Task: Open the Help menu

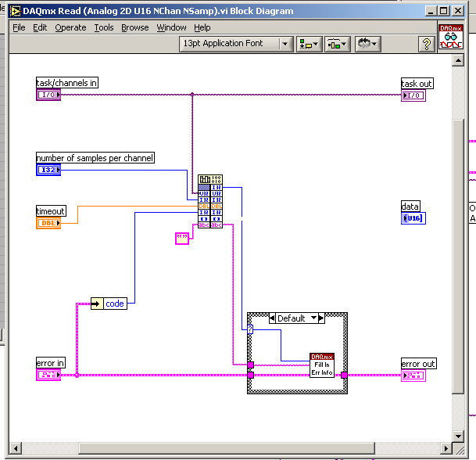Action: (202, 27)
